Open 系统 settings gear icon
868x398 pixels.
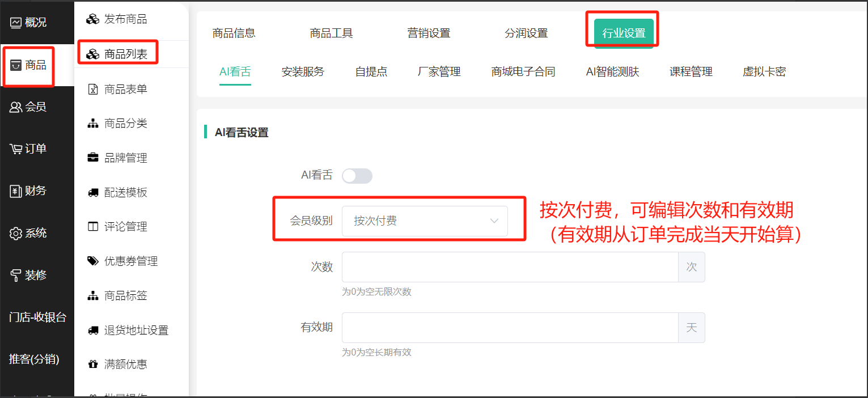[x=15, y=234]
